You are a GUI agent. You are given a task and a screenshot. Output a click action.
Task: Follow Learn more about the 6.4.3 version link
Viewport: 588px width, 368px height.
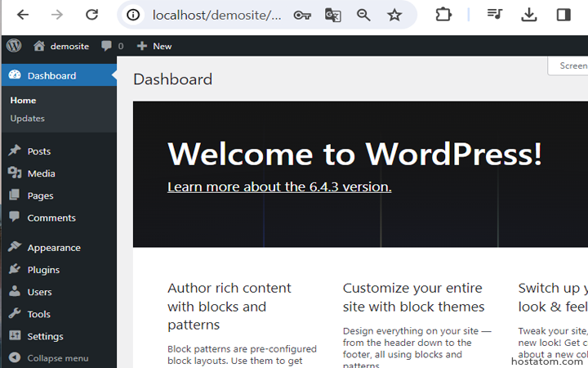(279, 186)
